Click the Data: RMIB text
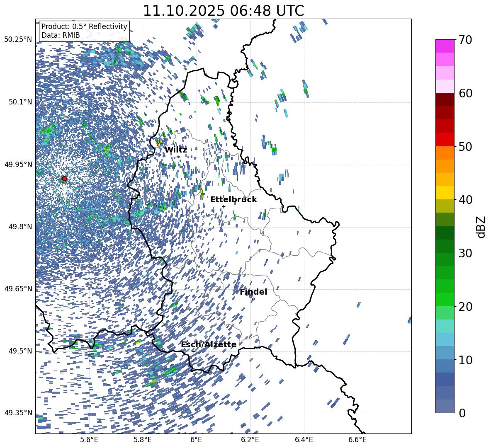This screenshot has height=448, width=491. pos(61,35)
